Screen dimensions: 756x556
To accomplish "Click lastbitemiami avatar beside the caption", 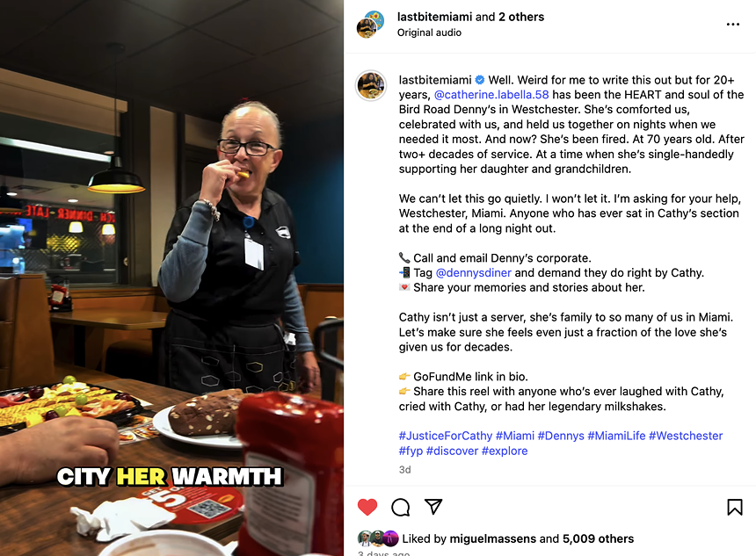I will click(371, 85).
